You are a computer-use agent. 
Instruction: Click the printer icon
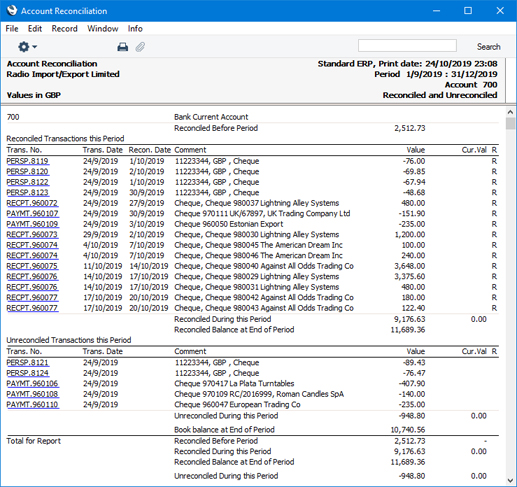pyautogui.click(x=123, y=47)
